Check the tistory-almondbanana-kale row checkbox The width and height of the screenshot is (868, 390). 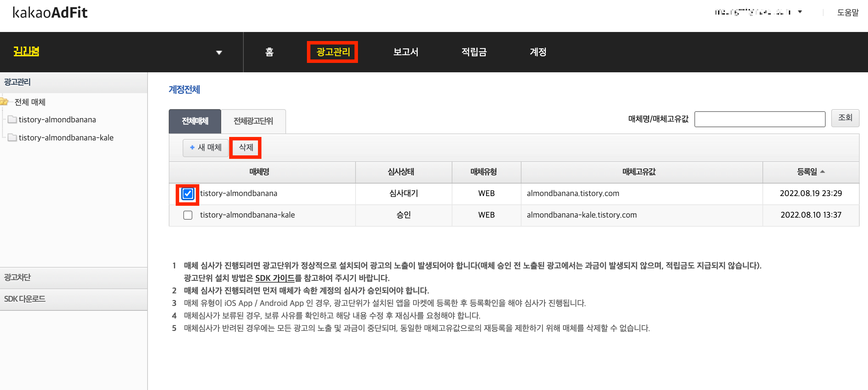click(188, 215)
